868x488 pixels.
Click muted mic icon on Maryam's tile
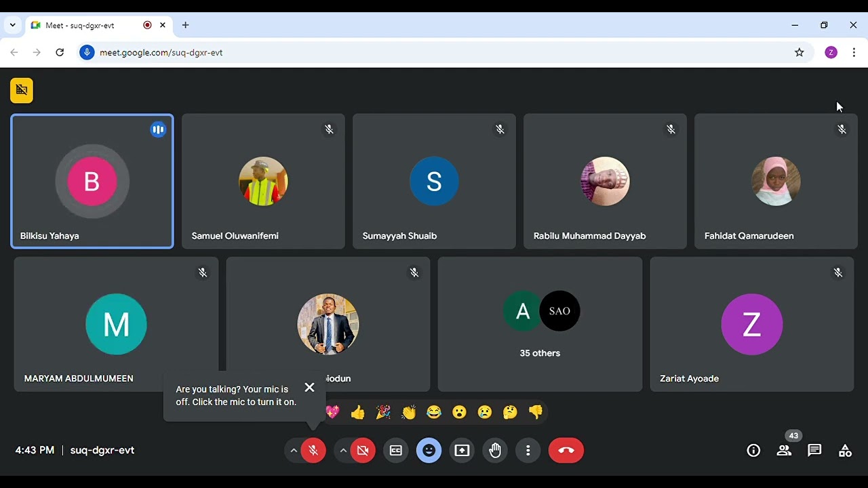pyautogui.click(x=202, y=272)
